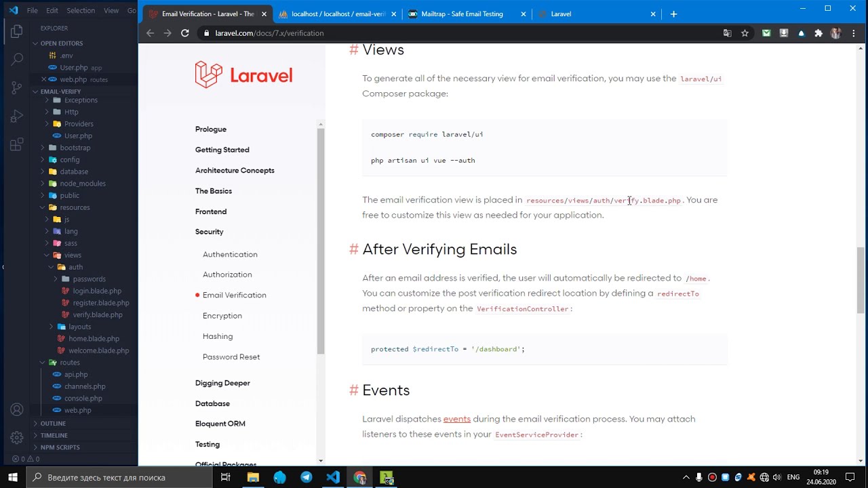Open the Extensions view icon
The height and width of the screenshot is (488, 868).
pyautogui.click(x=17, y=144)
